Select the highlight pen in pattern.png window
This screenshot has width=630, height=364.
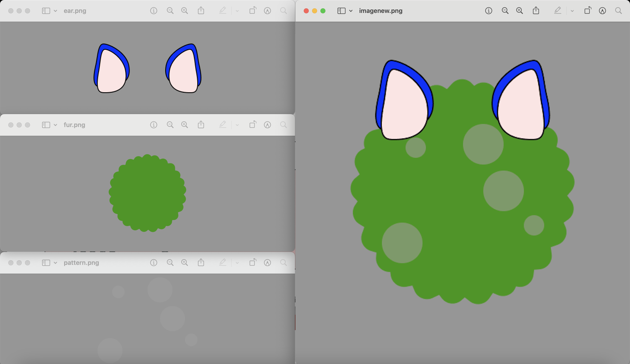pyautogui.click(x=222, y=263)
